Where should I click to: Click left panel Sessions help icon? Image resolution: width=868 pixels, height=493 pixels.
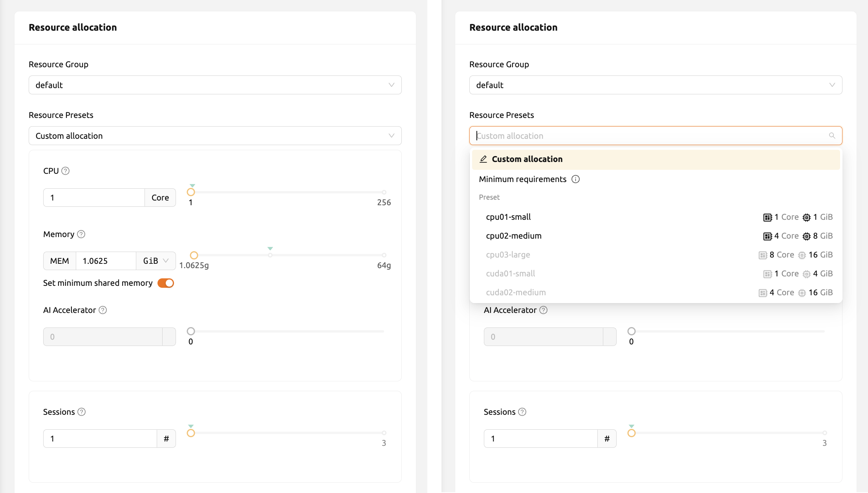81,412
